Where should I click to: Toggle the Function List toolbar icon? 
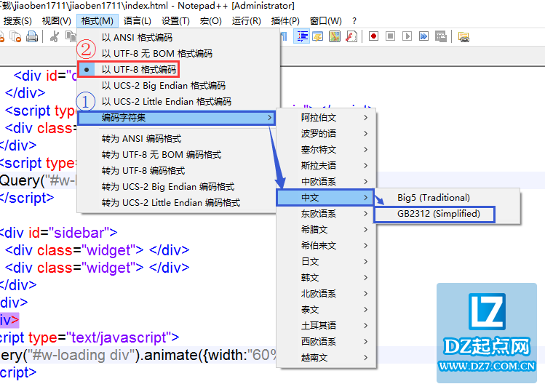tap(351, 36)
